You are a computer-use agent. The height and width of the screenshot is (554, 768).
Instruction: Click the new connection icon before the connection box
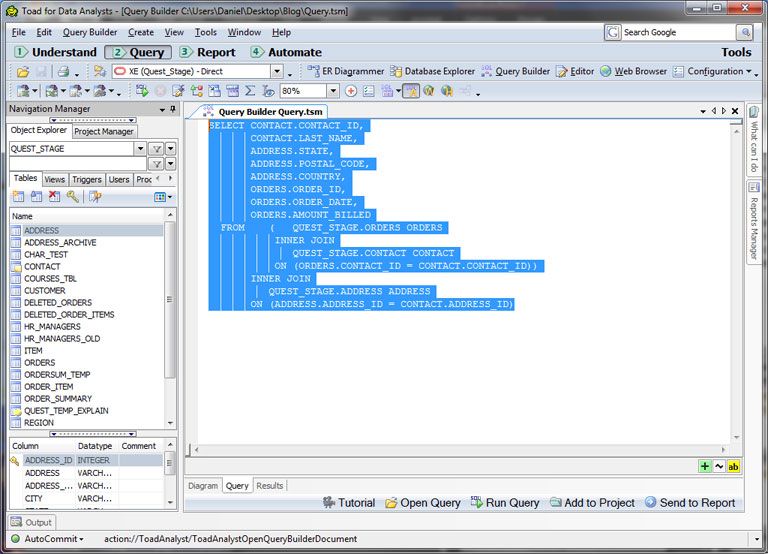(100, 72)
